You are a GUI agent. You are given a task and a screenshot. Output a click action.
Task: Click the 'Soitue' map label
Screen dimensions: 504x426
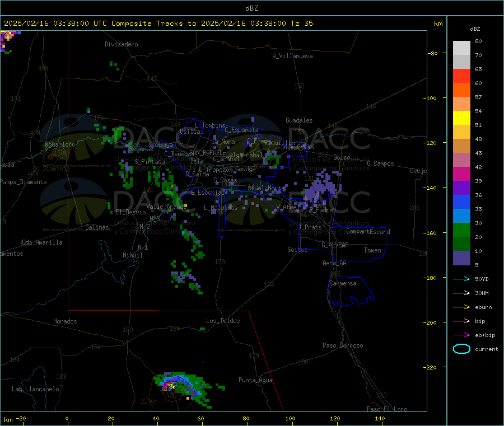click(x=297, y=250)
